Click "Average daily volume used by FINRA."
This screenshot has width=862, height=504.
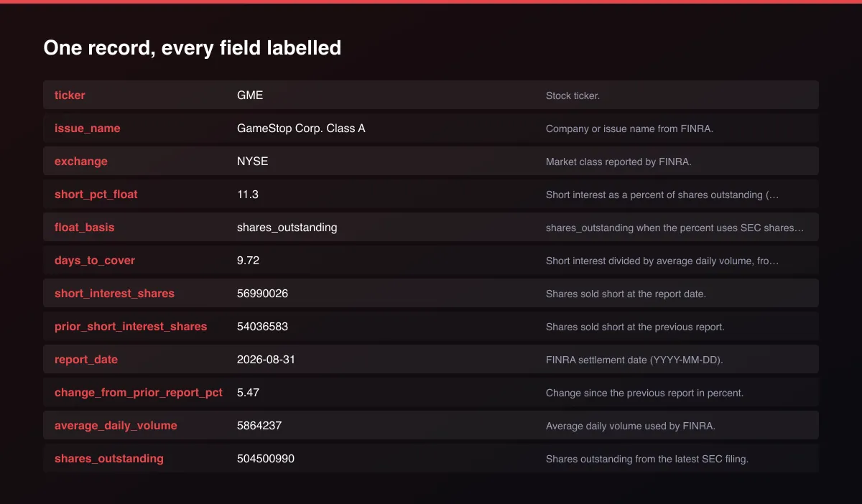(631, 426)
